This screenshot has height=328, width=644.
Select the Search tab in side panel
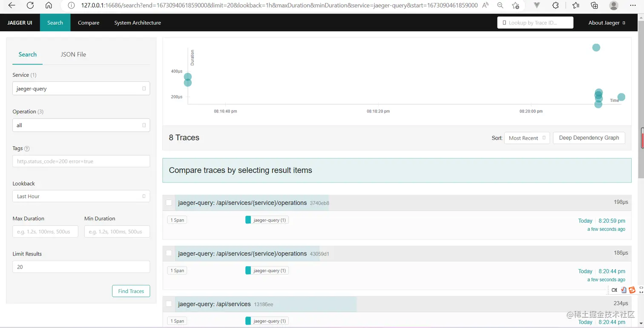pyautogui.click(x=28, y=54)
